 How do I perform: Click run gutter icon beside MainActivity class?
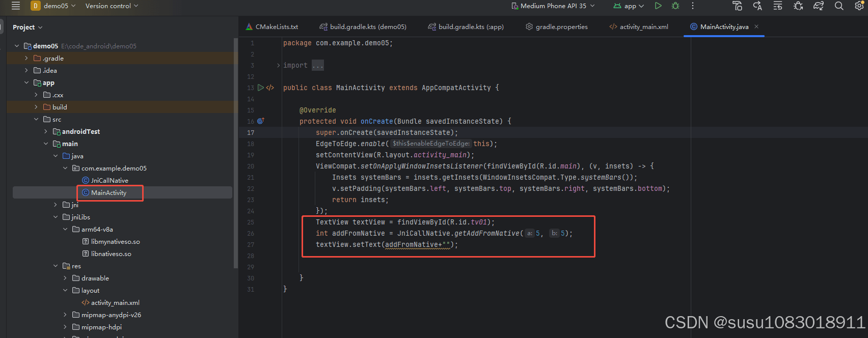[x=261, y=88]
